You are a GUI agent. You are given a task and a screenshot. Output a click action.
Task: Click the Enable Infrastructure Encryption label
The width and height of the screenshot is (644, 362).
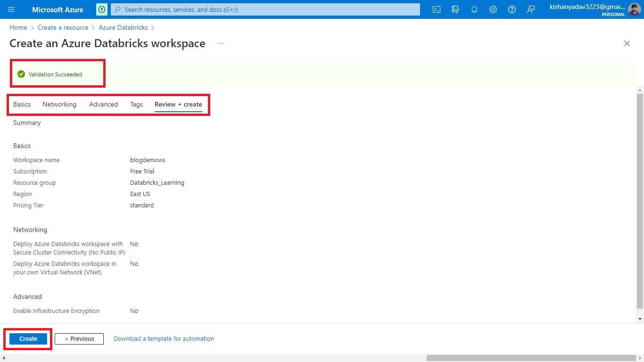(56, 311)
